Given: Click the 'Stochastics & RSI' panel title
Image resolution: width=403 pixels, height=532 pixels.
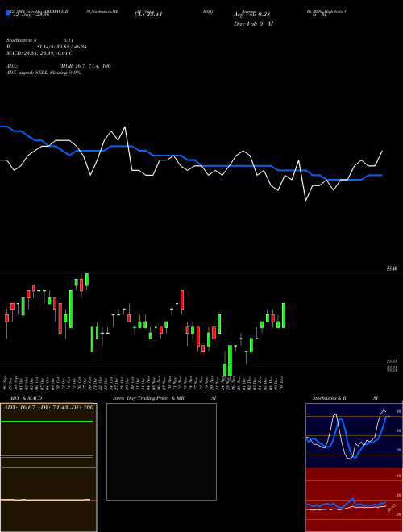Looking at the screenshot, I should [345, 398].
